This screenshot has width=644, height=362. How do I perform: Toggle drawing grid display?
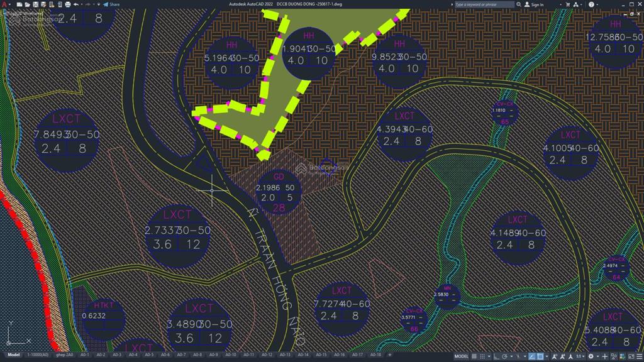click(474, 357)
